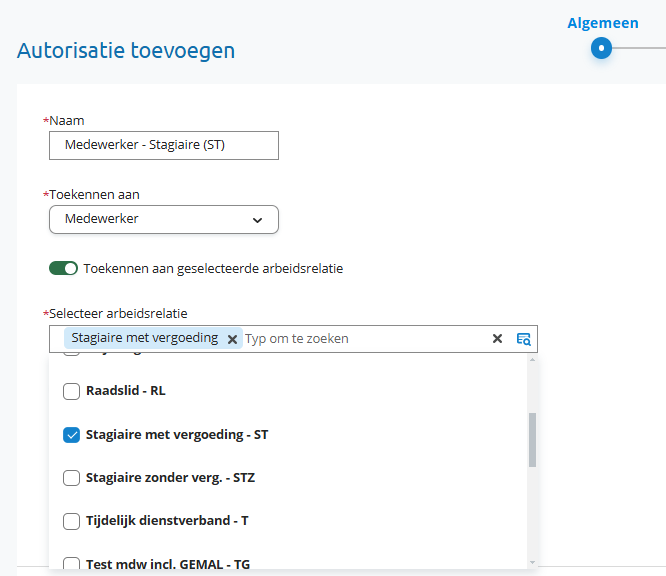Click Stagiaire zonder verg. - STZ text
This screenshot has height=576, width=666.
170,478
